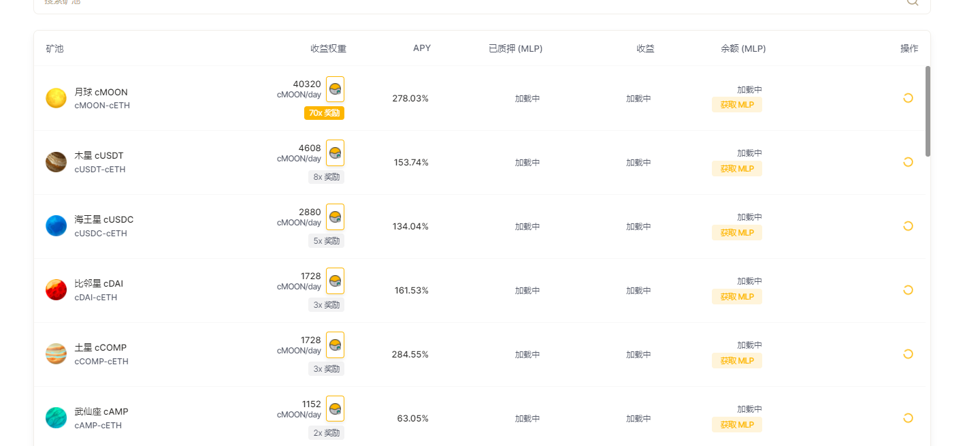Click the 矿池 column header
This screenshot has height=446, width=980.
[x=54, y=49]
